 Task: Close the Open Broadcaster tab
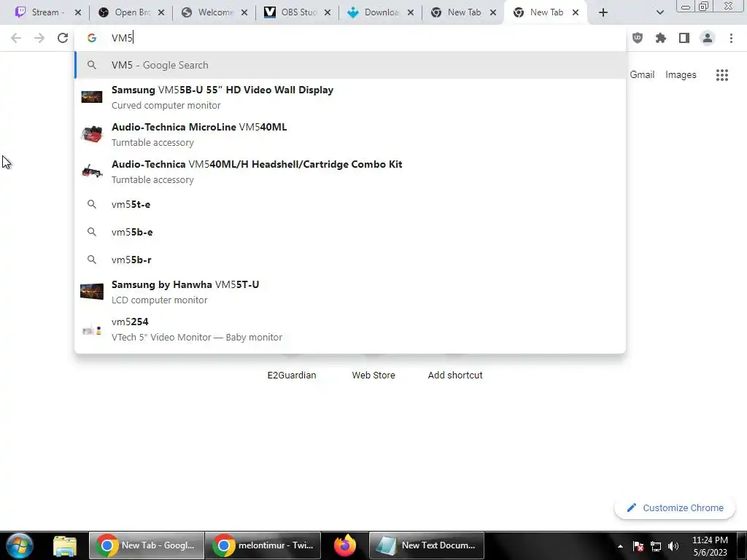coord(161,12)
